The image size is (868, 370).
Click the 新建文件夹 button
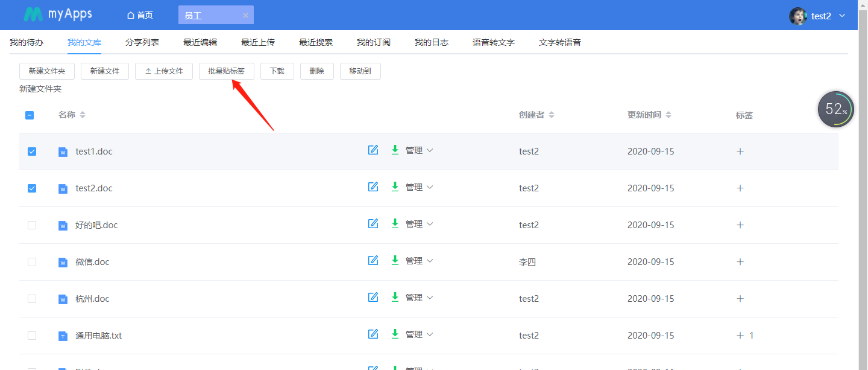(47, 71)
